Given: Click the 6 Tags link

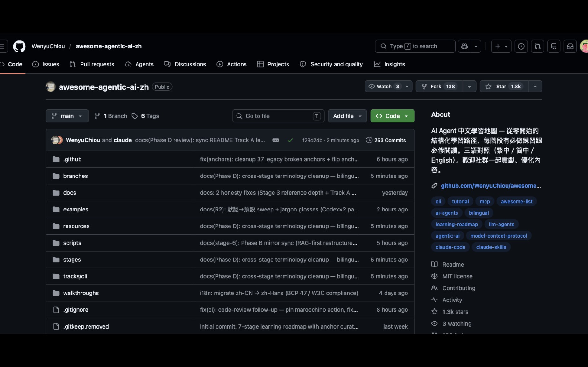Looking at the screenshot, I should (x=145, y=116).
